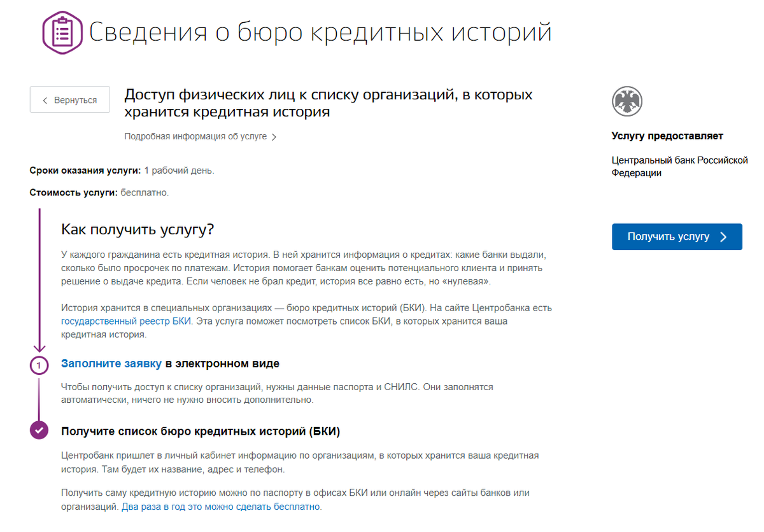Follow the Заполните заявку link

pos(111,363)
